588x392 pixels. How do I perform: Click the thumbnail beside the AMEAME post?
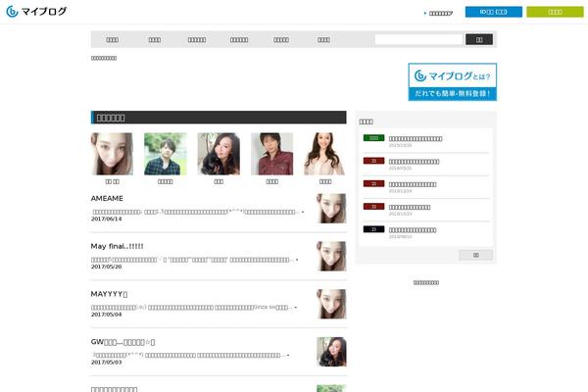tap(331, 208)
